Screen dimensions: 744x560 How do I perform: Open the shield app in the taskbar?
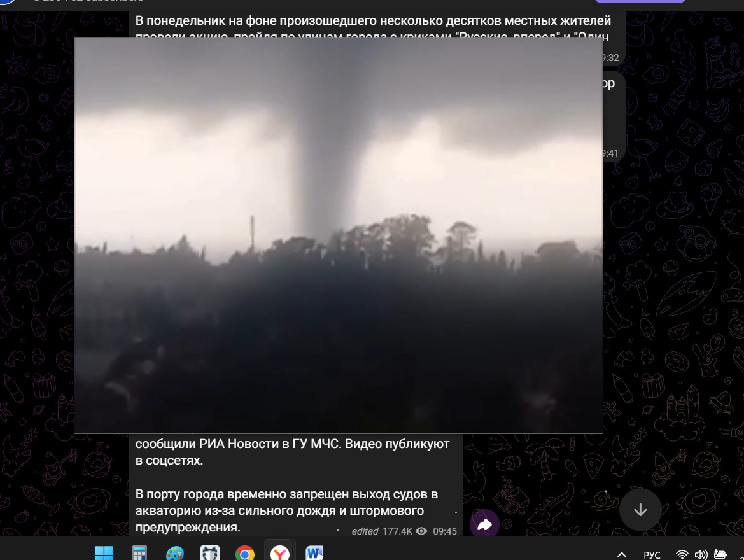(x=210, y=553)
